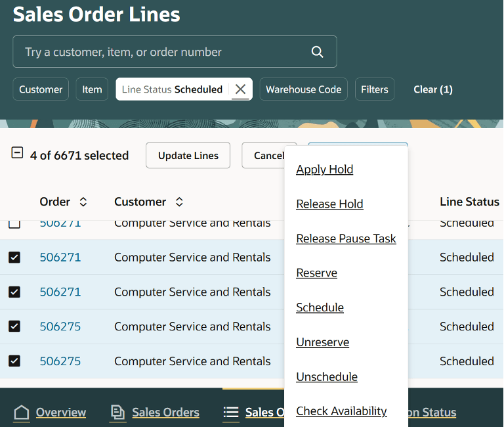This screenshot has height=427, width=504.
Task: Choose Apply Hold from the menu
Action: point(325,169)
